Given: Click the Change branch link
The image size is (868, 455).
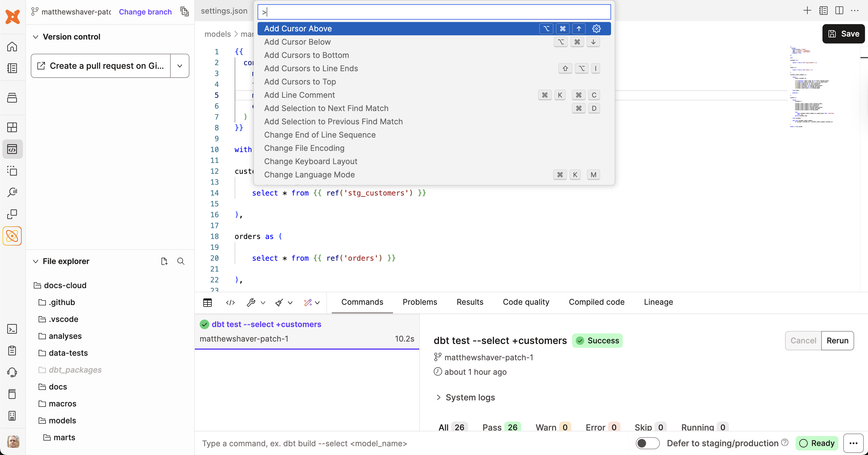Looking at the screenshot, I should 145,12.
